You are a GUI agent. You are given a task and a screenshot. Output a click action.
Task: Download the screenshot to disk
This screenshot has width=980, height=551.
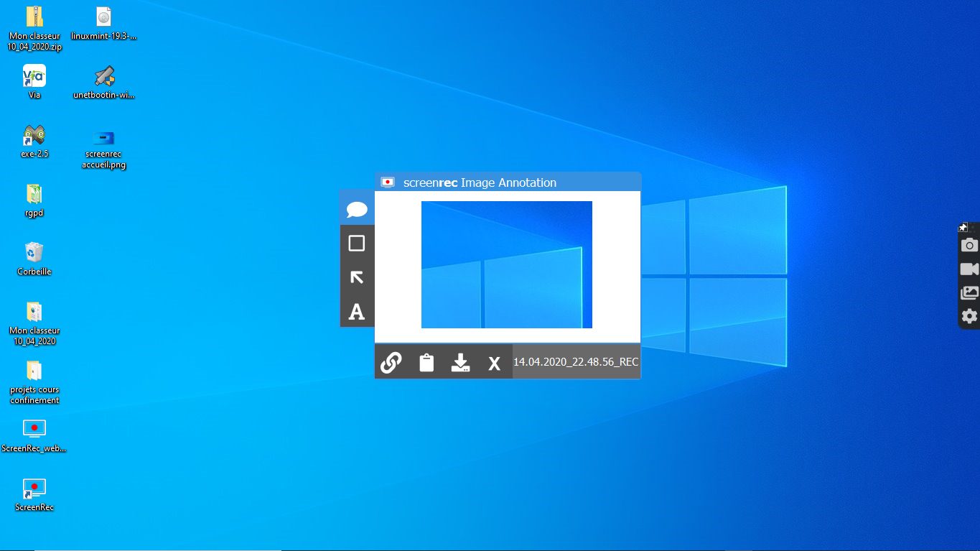click(x=460, y=362)
